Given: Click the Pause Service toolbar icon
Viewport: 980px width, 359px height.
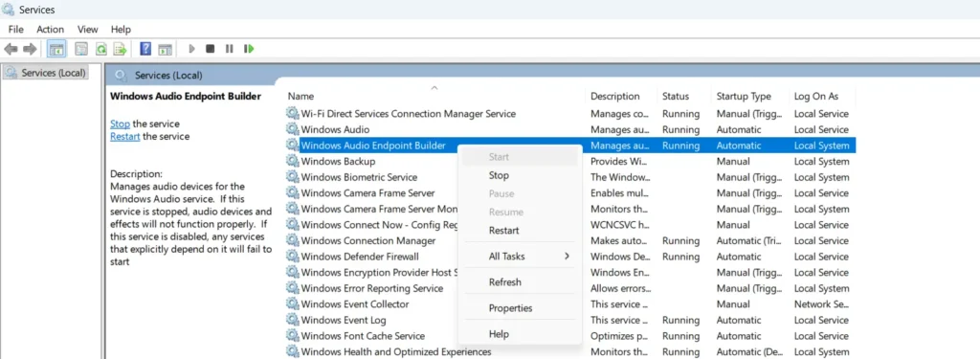Looking at the screenshot, I should click(x=230, y=49).
